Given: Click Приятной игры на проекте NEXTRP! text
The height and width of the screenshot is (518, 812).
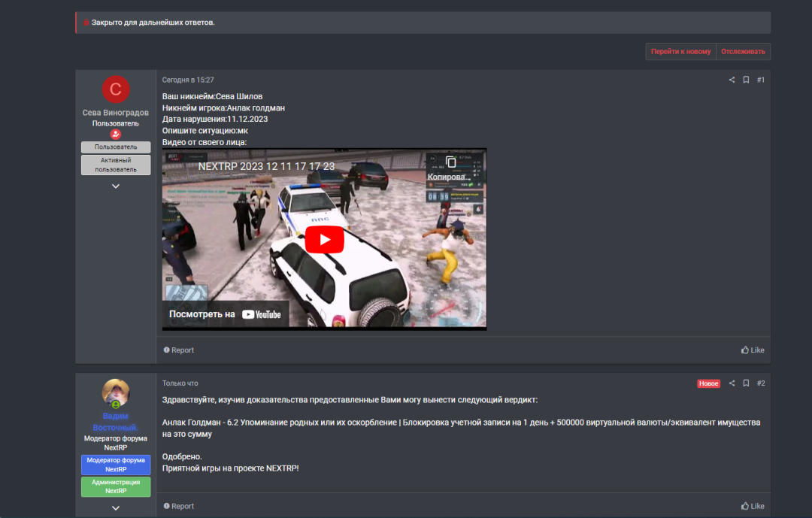Looking at the screenshot, I should click(x=231, y=468).
